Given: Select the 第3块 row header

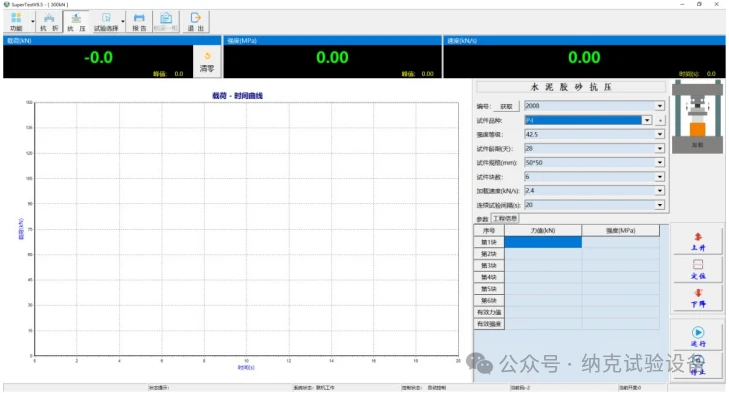Looking at the screenshot, I should (489, 266).
